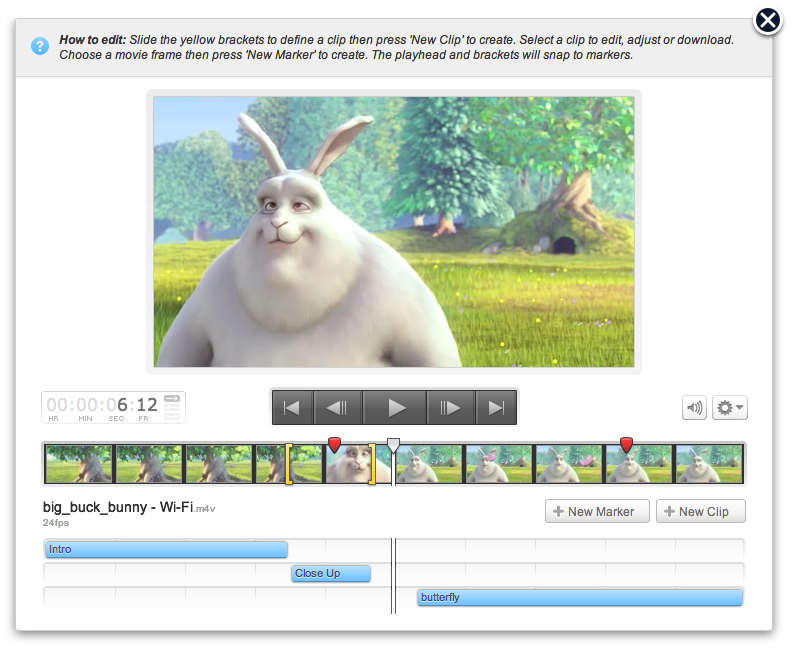Click the seconds field in the timecode
Image resolution: width=791 pixels, height=649 pixels.
pos(116,405)
